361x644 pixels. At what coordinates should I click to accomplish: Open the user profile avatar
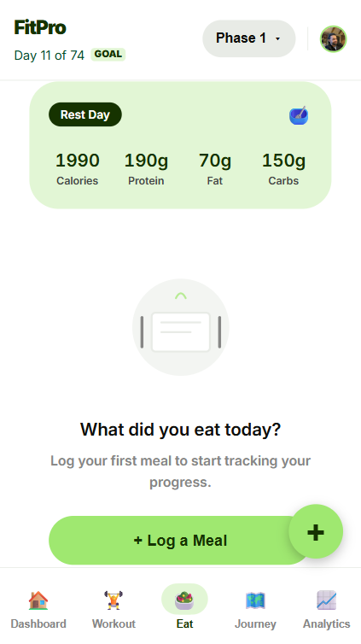point(333,39)
